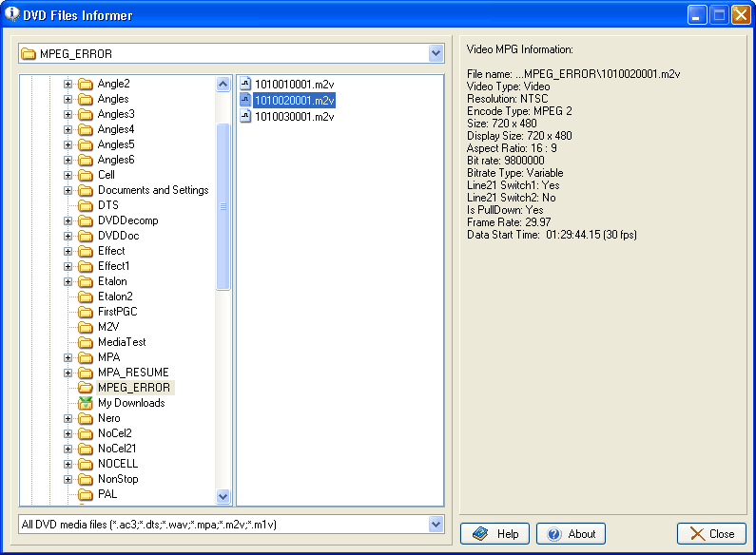The width and height of the screenshot is (756, 555).
Task: Click the MediaTest folder icon
Action: pyautogui.click(x=86, y=342)
